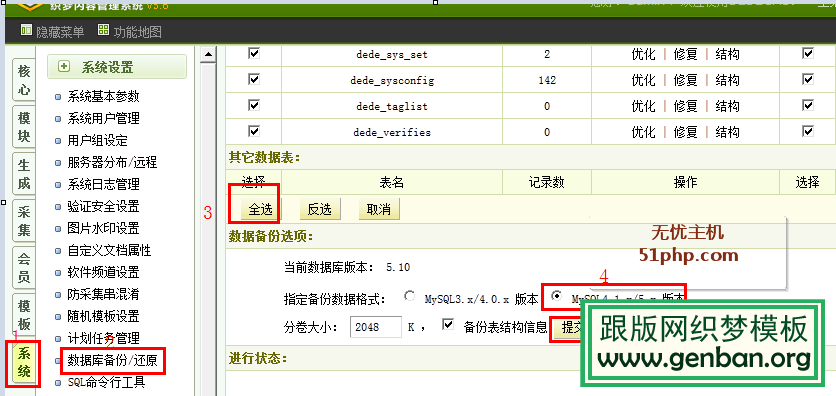Open 系统日志管理 menu item
This screenshot has height=396, width=836.
(103, 184)
